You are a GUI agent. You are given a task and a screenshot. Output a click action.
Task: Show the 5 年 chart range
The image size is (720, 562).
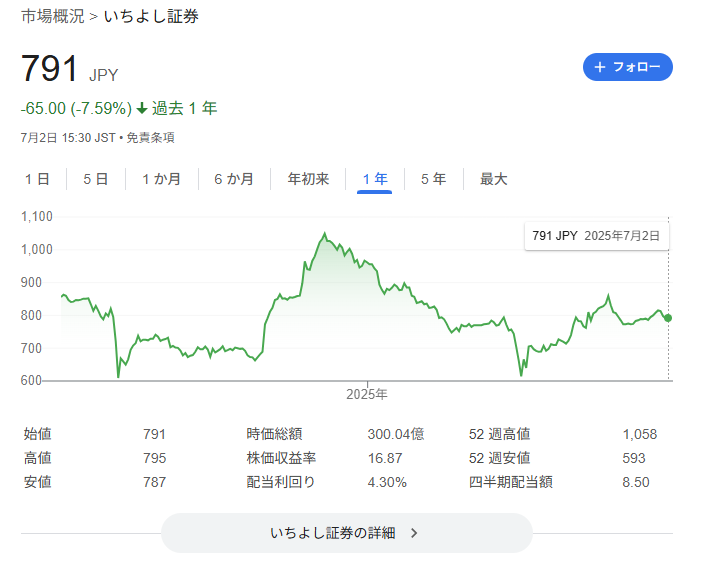[433, 179]
